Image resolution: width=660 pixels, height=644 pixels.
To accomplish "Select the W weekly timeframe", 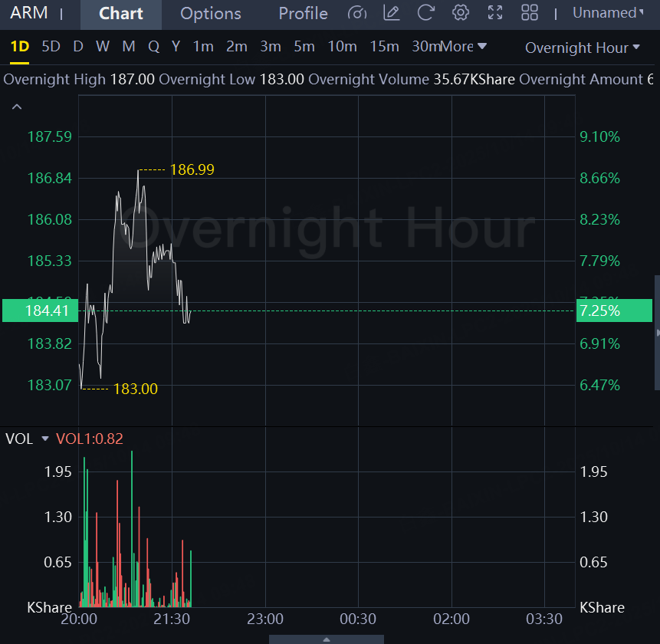I will tap(103, 47).
